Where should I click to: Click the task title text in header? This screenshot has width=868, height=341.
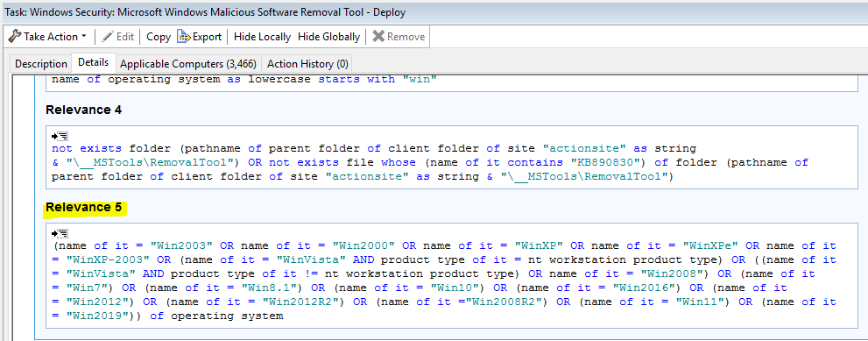pos(205,11)
